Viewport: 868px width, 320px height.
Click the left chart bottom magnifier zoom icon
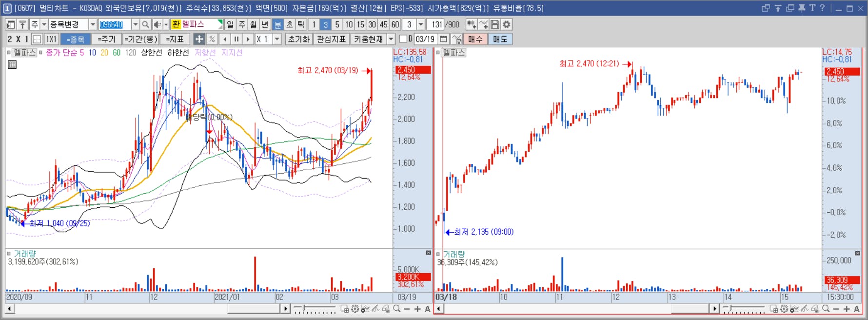(397, 309)
